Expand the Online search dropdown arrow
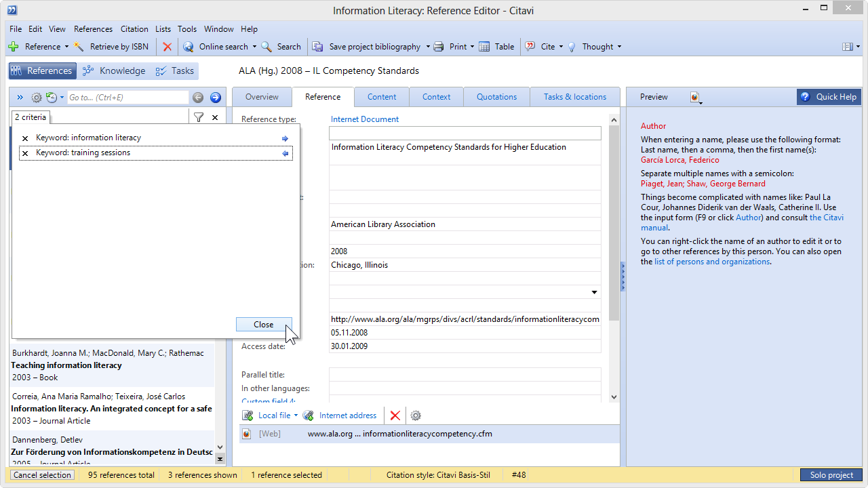Viewport: 868px width, 488px height. (254, 47)
